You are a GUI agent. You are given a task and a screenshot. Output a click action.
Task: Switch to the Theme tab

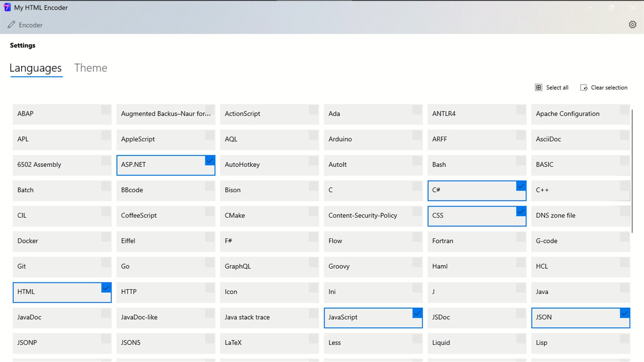pyautogui.click(x=91, y=68)
